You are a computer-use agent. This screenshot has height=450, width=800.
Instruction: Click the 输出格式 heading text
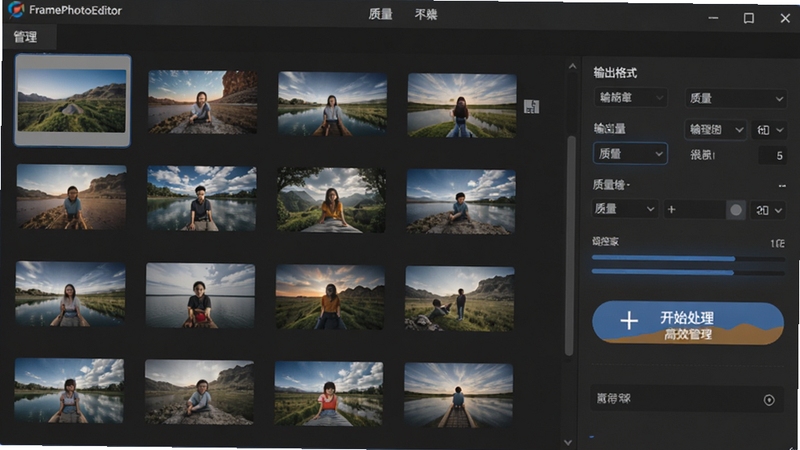(615, 73)
